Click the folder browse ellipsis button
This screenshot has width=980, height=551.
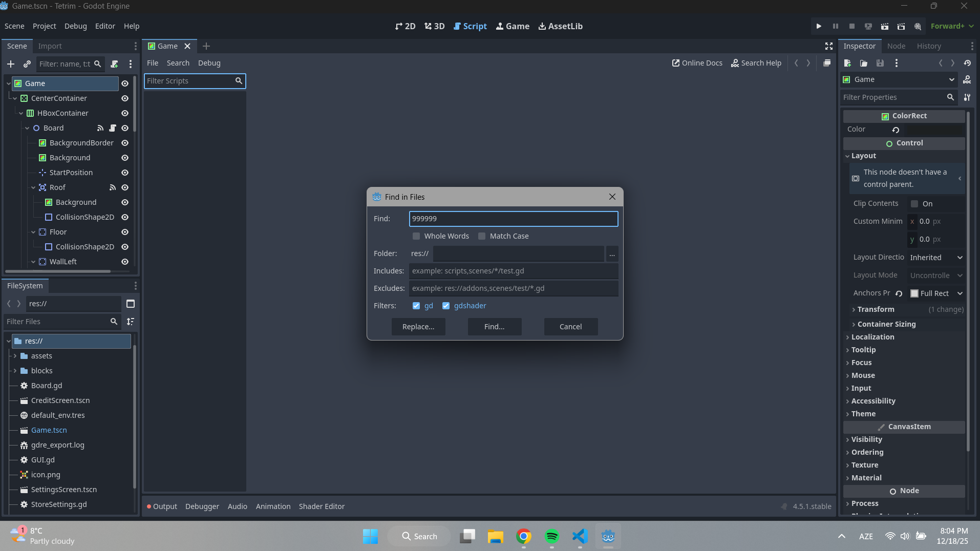[x=612, y=254]
